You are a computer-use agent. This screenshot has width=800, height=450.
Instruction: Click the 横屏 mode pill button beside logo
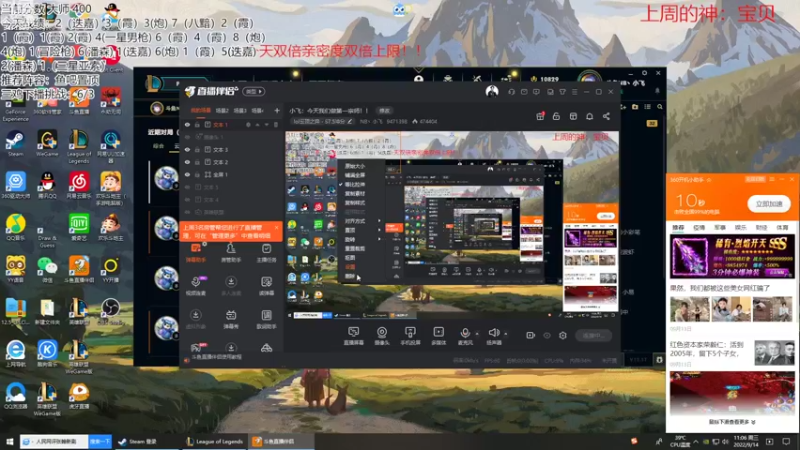[254, 91]
